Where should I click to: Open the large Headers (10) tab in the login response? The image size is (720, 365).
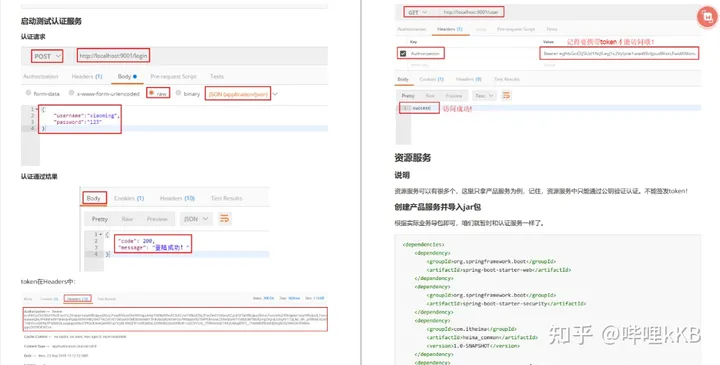[177, 198]
